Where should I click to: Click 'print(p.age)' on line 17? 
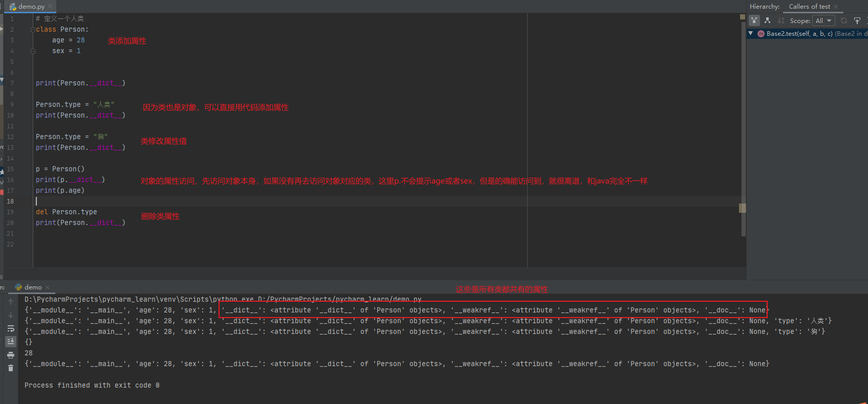(x=60, y=191)
